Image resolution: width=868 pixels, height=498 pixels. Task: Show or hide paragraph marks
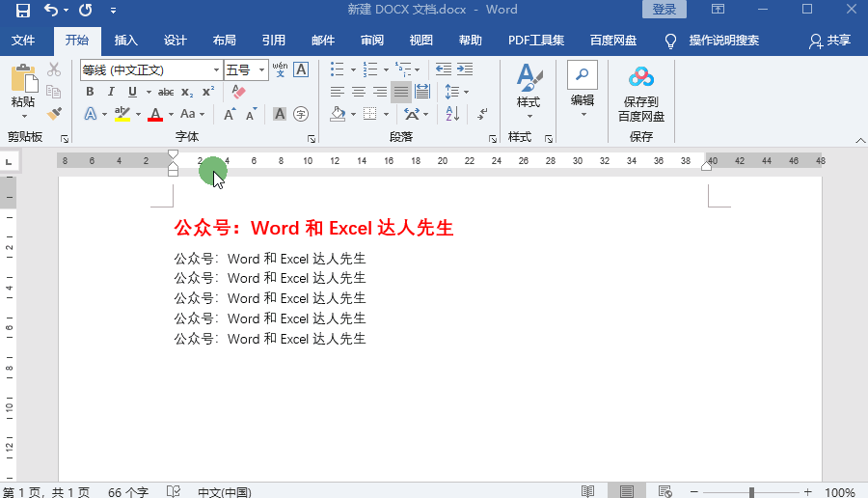pos(483,114)
